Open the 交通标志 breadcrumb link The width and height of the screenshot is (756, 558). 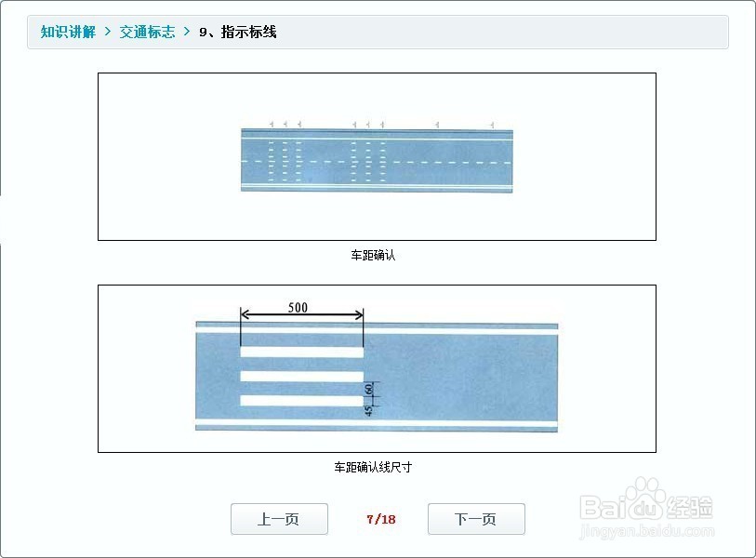click(x=147, y=32)
